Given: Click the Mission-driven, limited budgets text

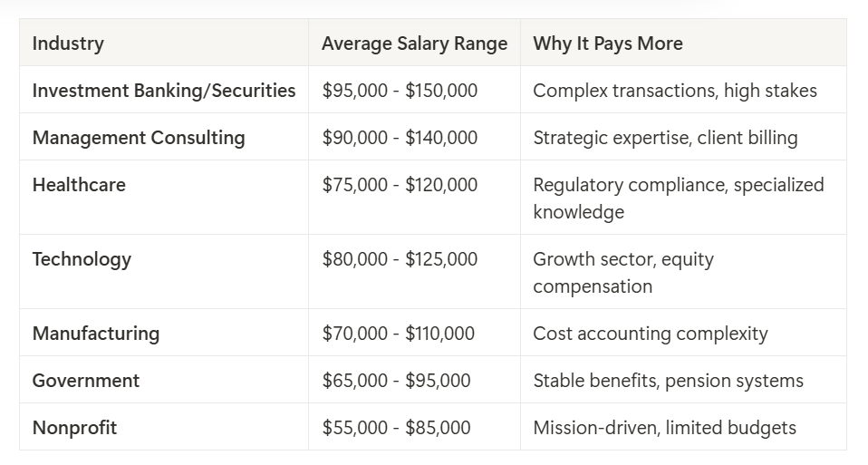Looking at the screenshot, I should pyautogui.click(x=664, y=428).
